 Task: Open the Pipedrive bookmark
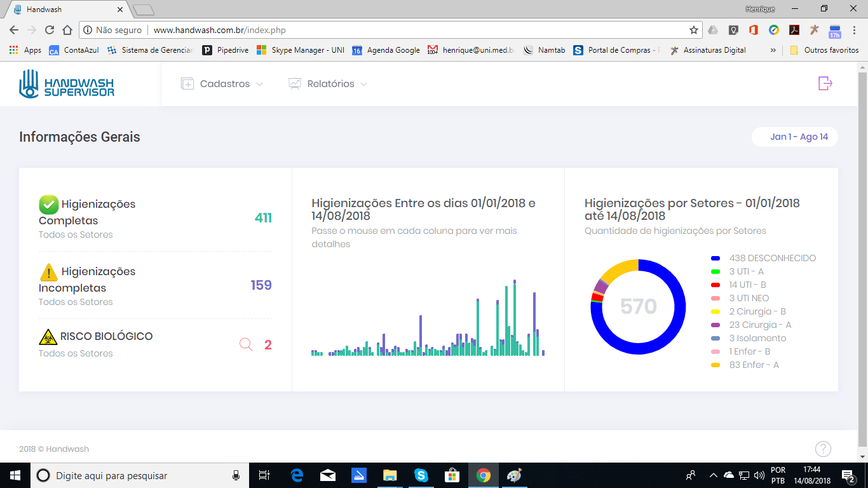(226, 50)
